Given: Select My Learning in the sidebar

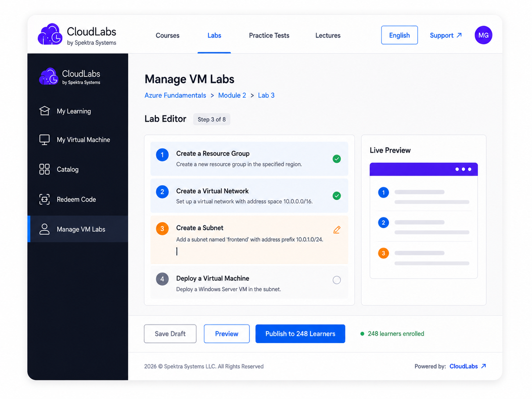Looking at the screenshot, I should 78,111.
